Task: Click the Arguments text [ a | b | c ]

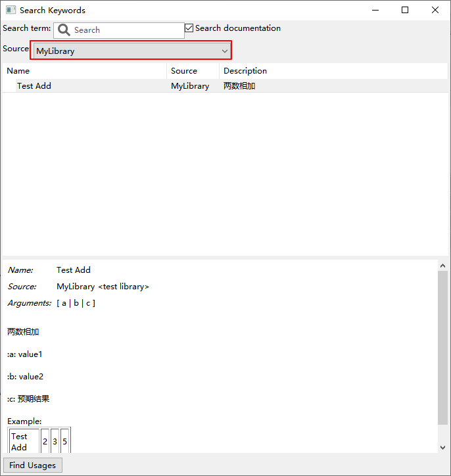Action: tap(76, 303)
